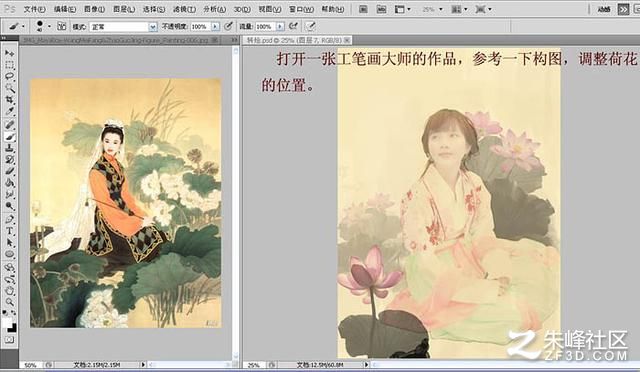Open the 滤镜 (Filter) menu
The height and width of the screenshot is (372, 640).
[x=184, y=9]
